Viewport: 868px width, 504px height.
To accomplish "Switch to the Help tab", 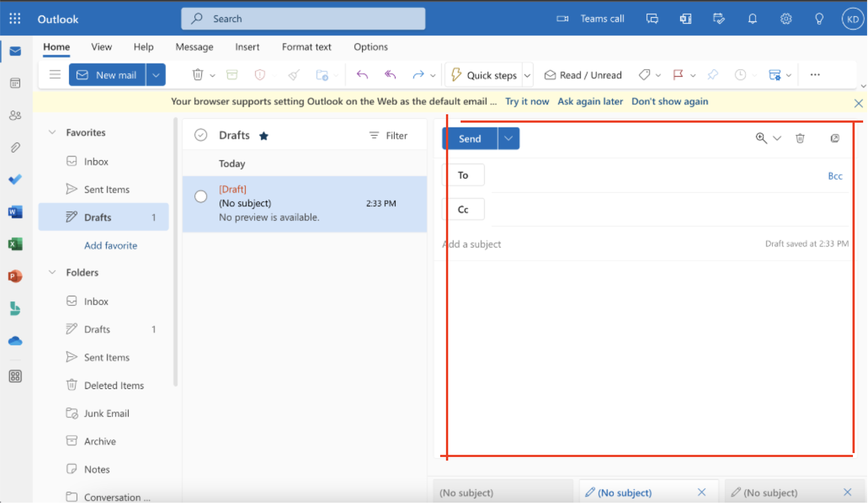I will tap(144, 47).
